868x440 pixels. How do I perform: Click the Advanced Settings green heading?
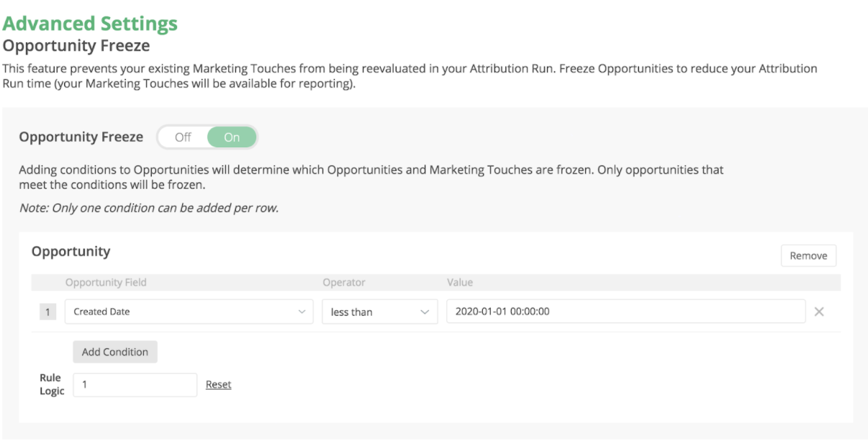pos(90,24)
